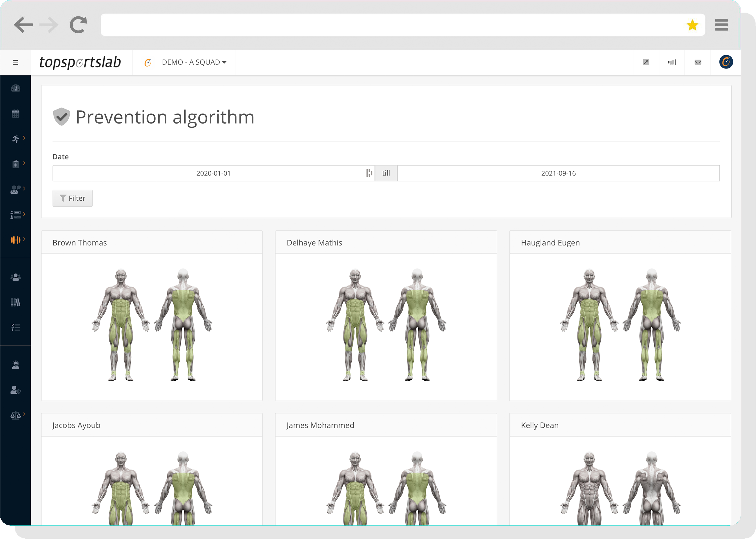Click Brown Thomas back body figure
This screenshot has width=756, height=539.
tap(183, 325)
